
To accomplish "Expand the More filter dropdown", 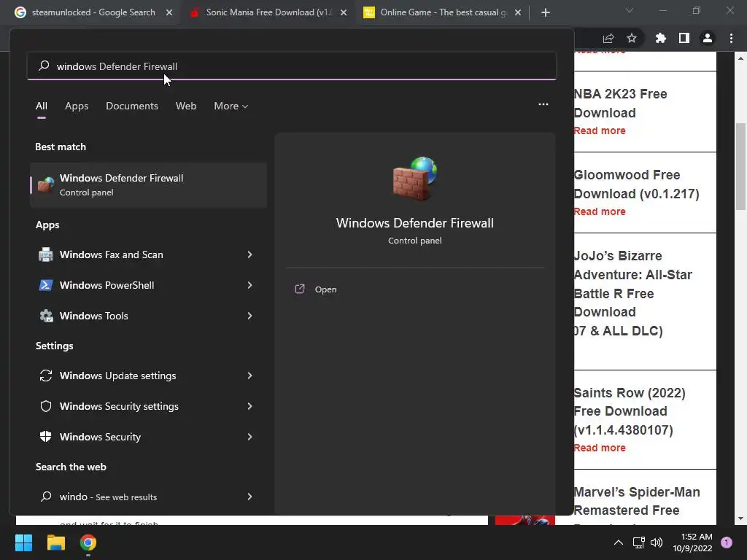I will click(231, 106).
